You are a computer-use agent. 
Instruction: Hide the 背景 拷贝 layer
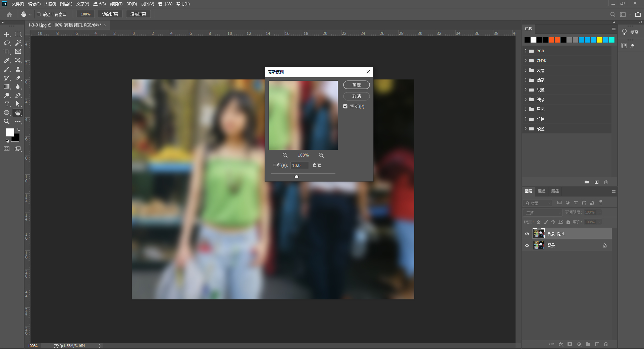coord(527,234)
